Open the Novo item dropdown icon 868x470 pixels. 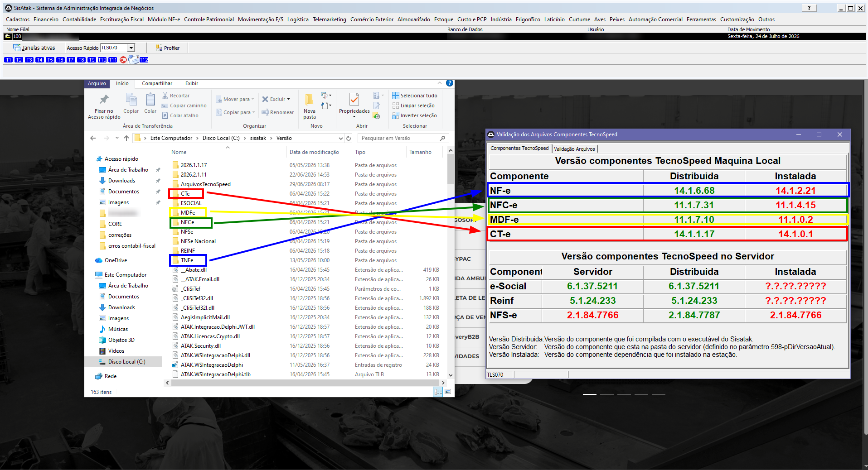tap(326, 96)
